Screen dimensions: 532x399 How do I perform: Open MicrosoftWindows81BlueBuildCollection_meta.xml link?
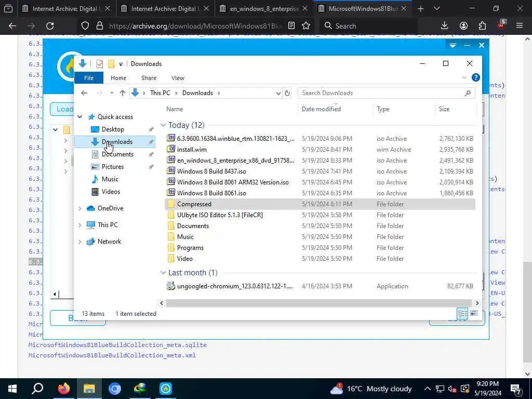(x=112, y=355)
